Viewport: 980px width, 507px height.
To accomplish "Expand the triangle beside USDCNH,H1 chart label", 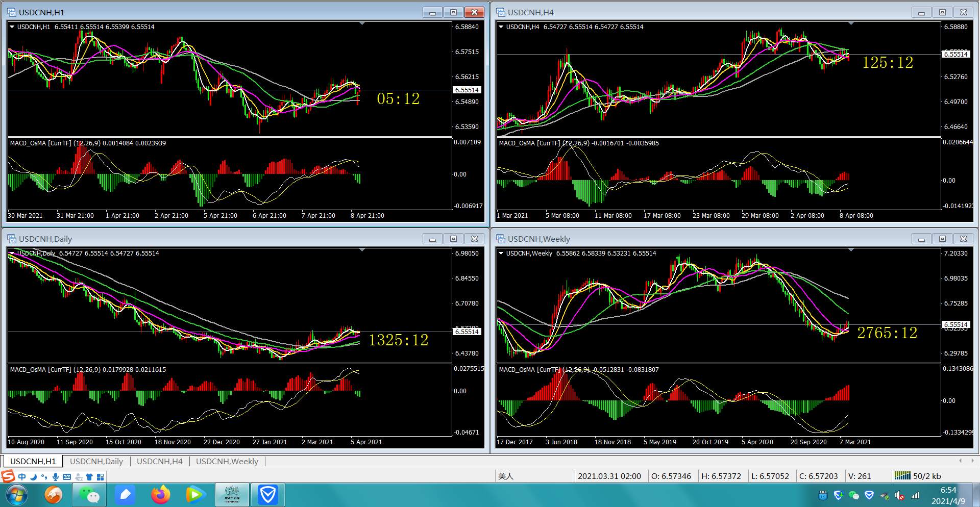I will coord(12,27).
